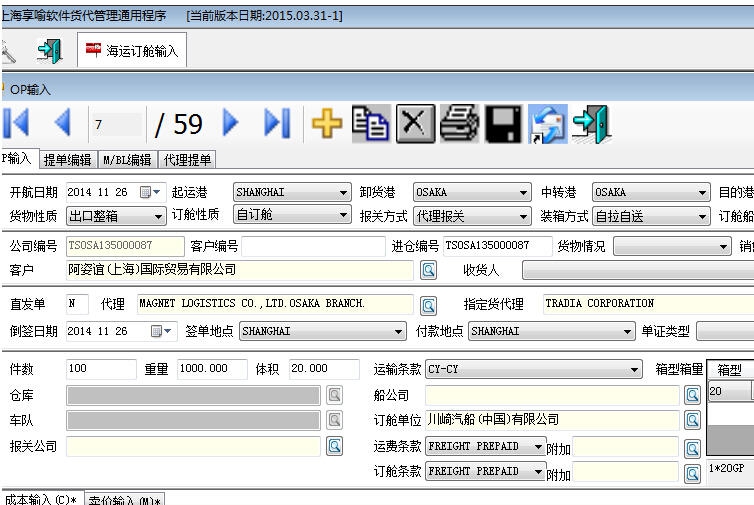
Task: Copy the current record
Action: tap(371, 124)
